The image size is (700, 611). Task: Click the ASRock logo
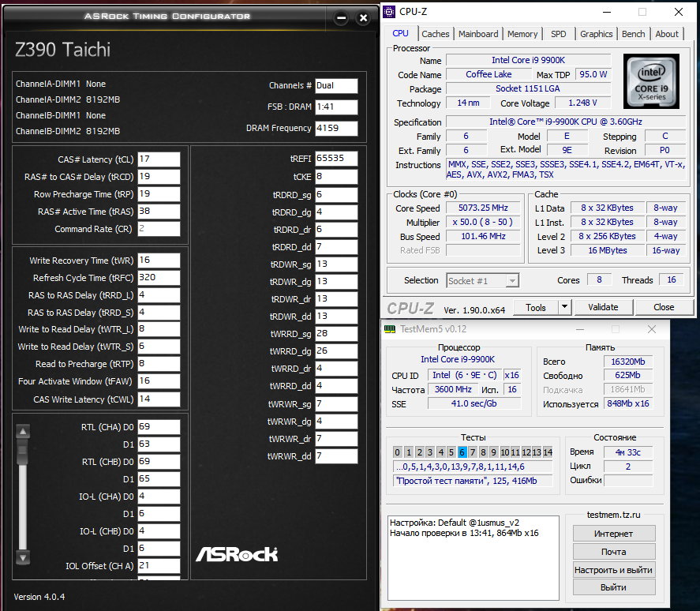[237, 554]
